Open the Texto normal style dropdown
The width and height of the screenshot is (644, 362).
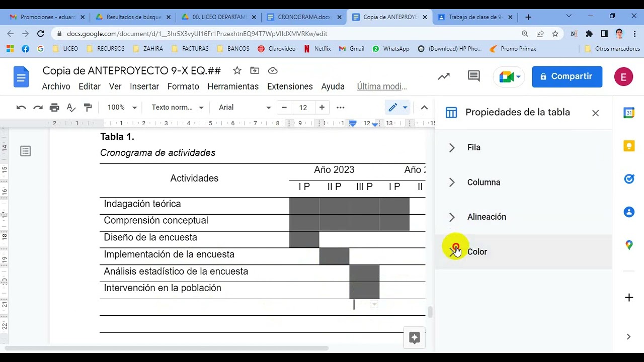[177, 108]
